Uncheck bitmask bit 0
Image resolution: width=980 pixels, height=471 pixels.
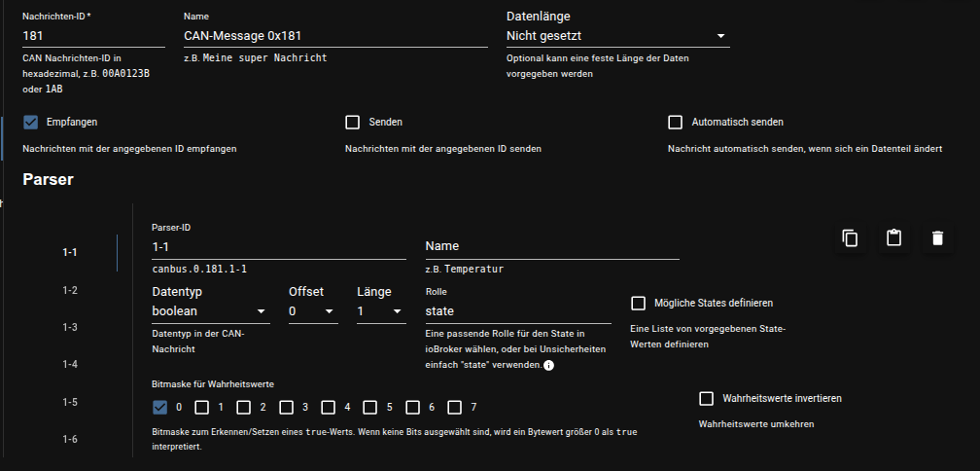[x=160, y=408]
